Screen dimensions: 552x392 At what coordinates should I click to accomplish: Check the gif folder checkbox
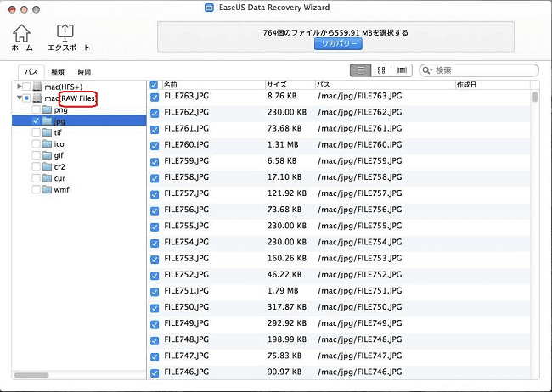pos(36,155)
